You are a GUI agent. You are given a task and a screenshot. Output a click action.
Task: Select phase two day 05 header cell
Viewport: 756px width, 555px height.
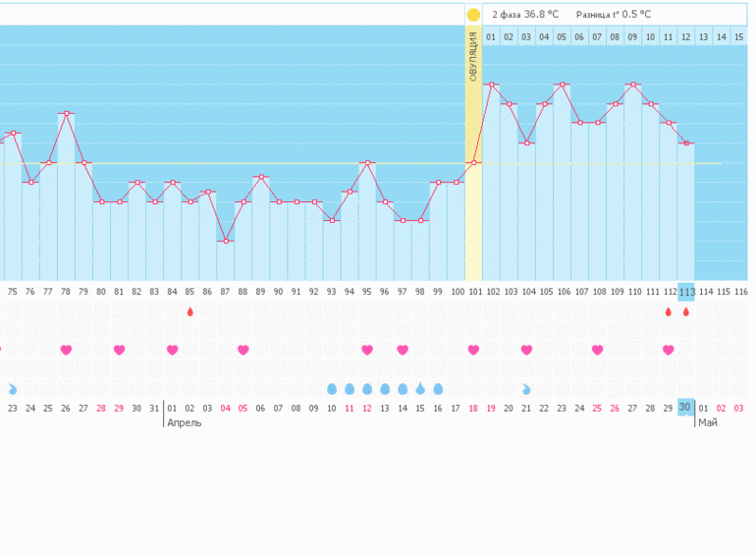[x=562, y=37]
